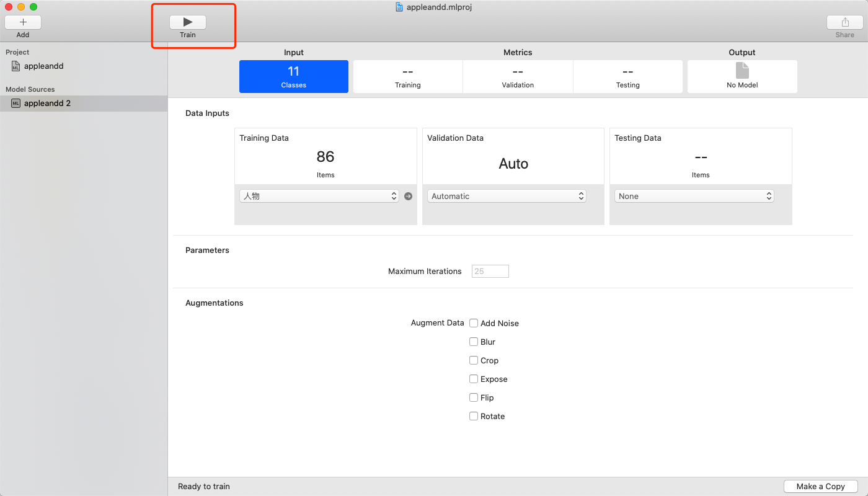Screen dimensions: 868x496
Task: Enable the Add Noise augmentation checkbox
Action: (x=474, y=323)
